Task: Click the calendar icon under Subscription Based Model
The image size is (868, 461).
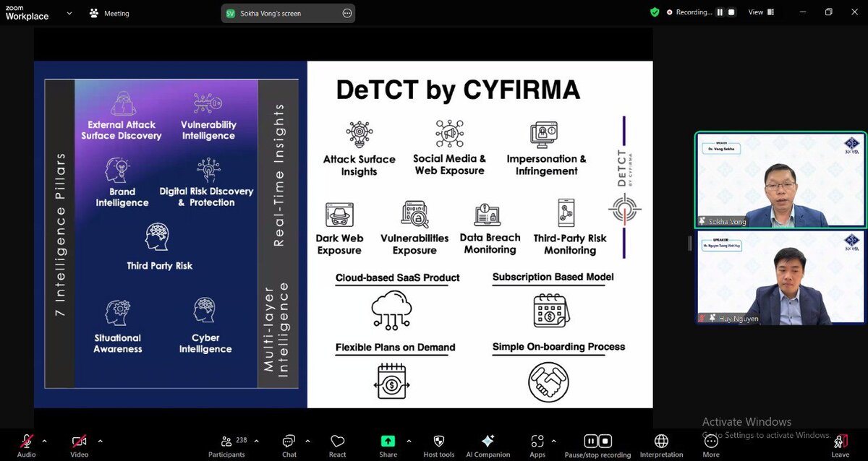Action: [552, 311]
